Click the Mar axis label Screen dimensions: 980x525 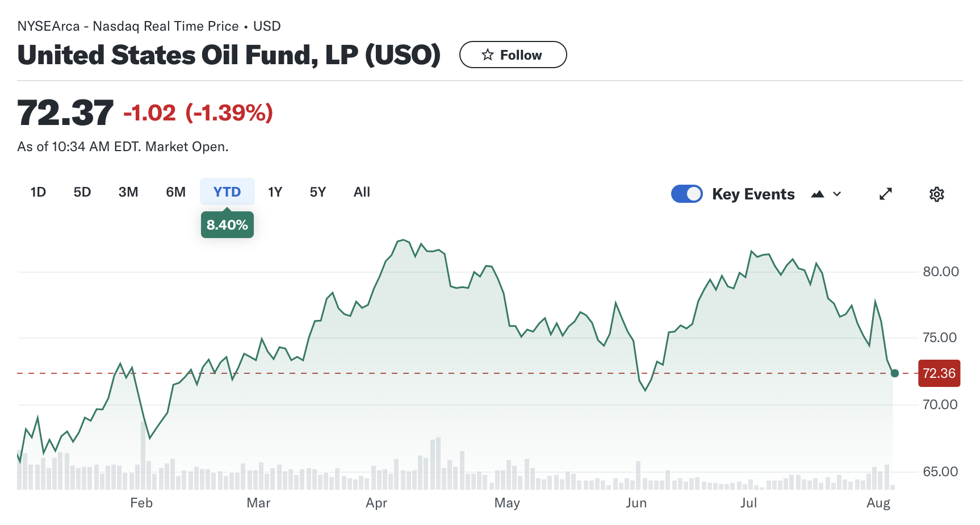(x=258, y=503)
